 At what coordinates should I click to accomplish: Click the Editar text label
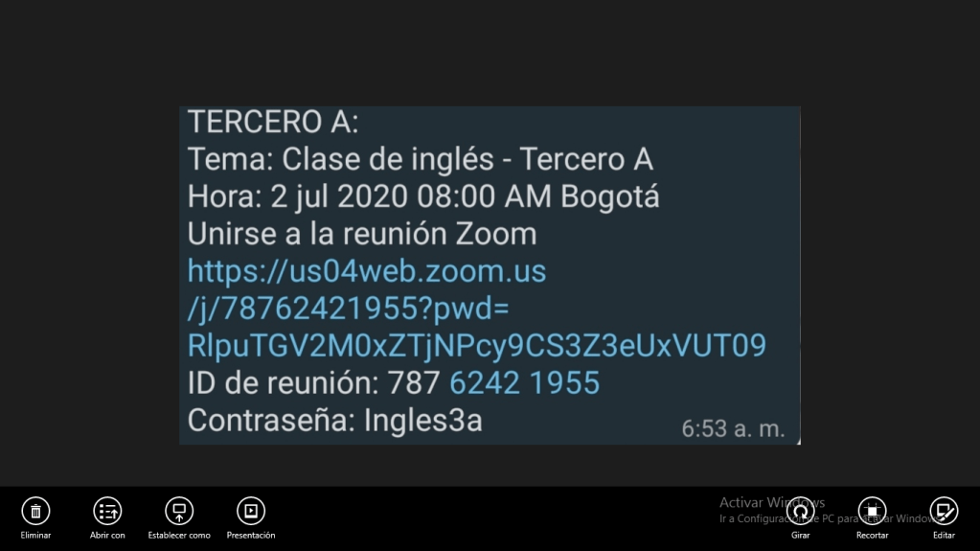(x=944, y=536)
